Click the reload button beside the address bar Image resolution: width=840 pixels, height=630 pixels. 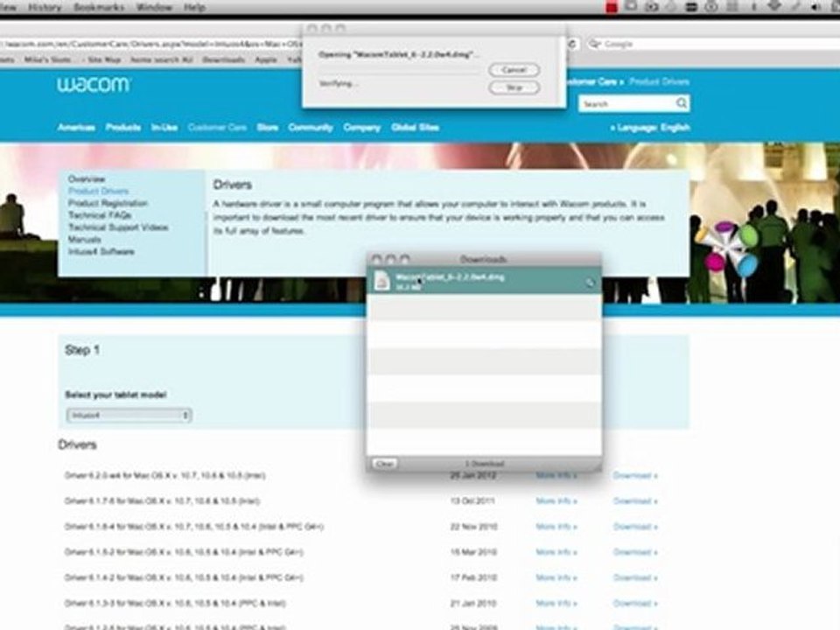(x=572, y=44)
